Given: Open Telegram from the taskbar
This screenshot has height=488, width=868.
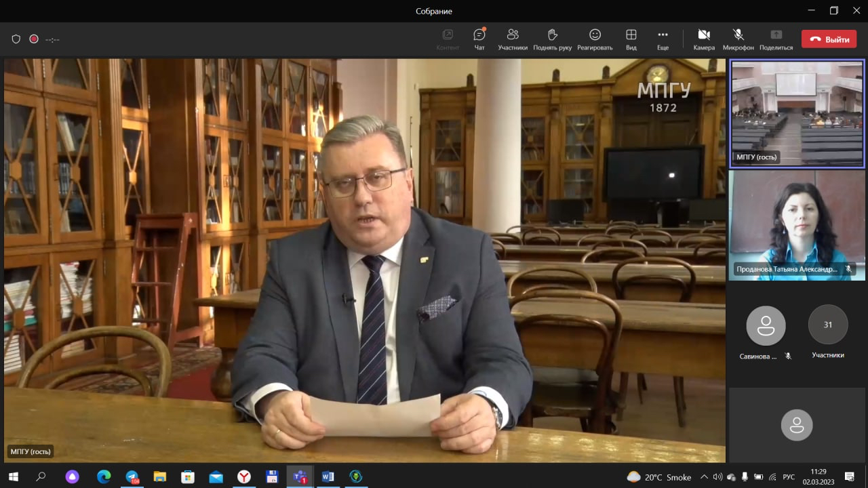Looking at the screenshot, I should click(132, 476).
